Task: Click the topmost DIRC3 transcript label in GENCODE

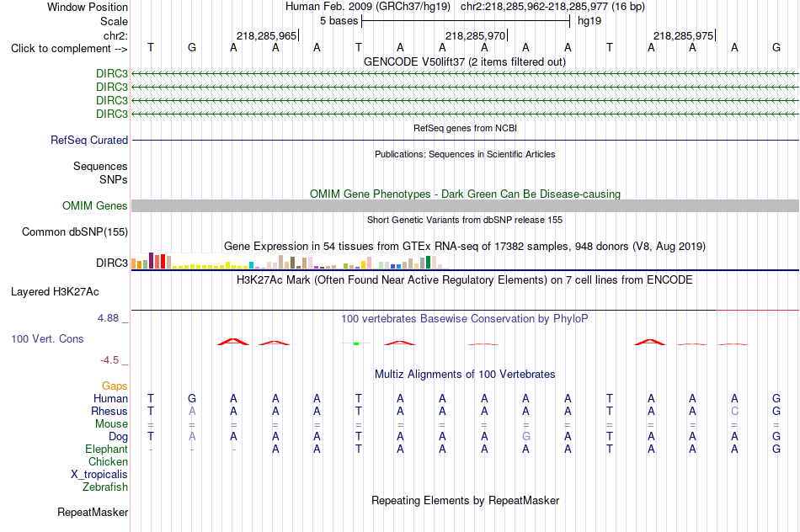Action: pos(112,73)
